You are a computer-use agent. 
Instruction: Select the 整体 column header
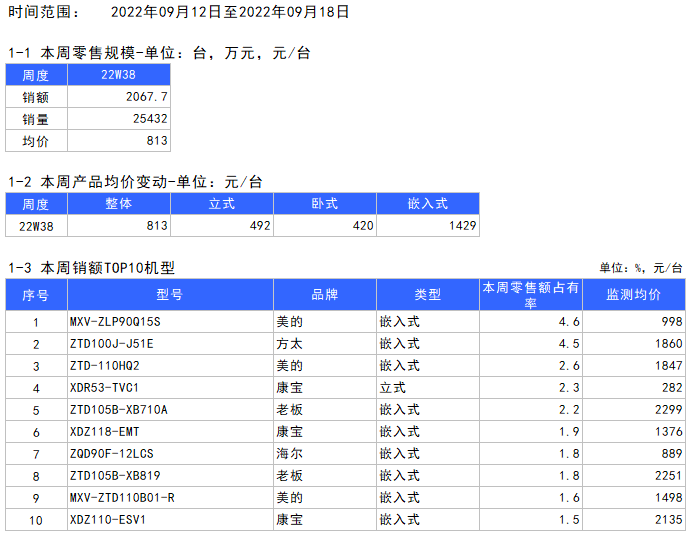(x=119, y=203)
